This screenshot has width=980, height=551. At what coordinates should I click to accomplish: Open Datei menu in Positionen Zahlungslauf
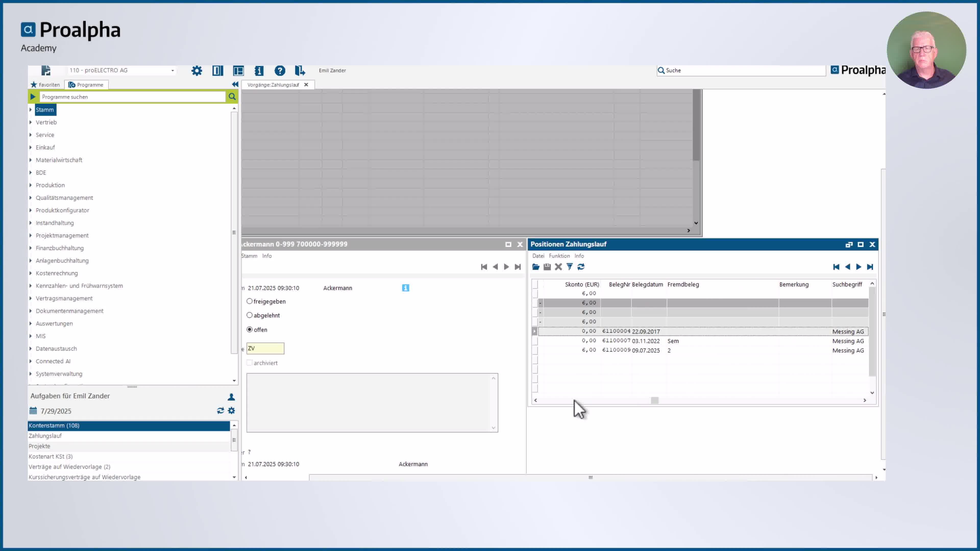[x=538, y=256]
